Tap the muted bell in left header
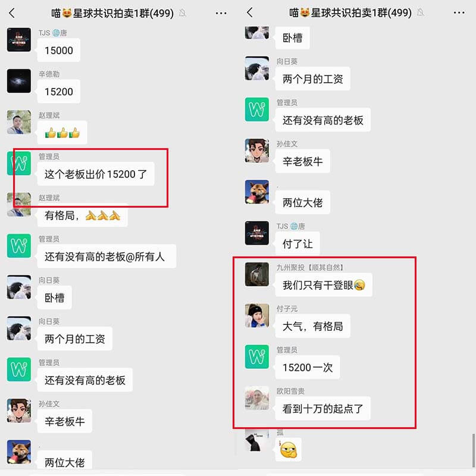 pyautogui.click(x=182, y=13)
